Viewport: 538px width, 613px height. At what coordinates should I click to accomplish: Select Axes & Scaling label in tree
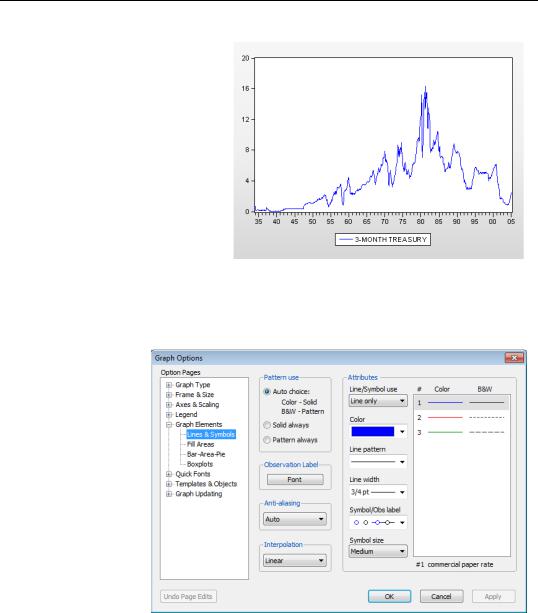197,405
